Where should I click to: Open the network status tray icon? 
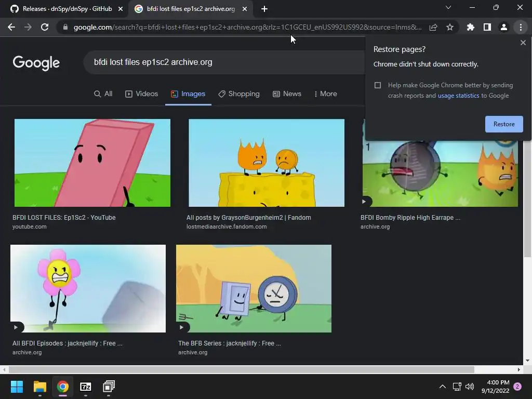[457, 387]
